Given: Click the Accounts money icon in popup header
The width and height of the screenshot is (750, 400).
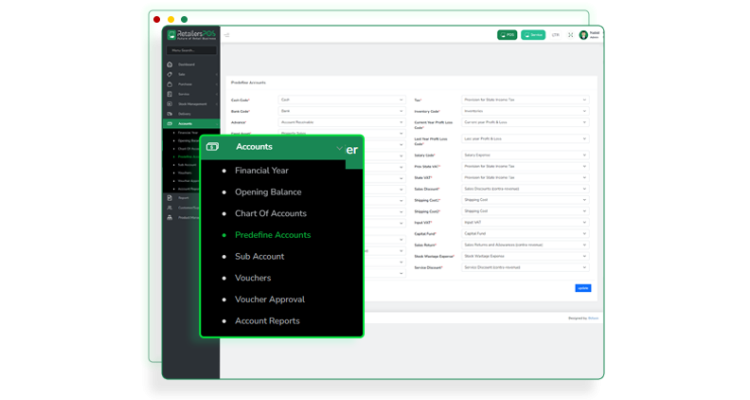Looking at the screenshot, I should point(212,147).
